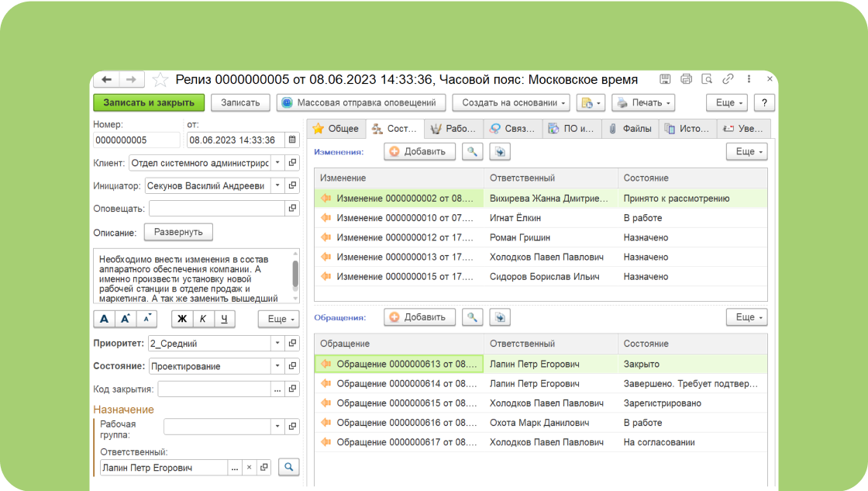Switch to the Сост... tab
Viewport: 868px width, 491px height.
394,129
